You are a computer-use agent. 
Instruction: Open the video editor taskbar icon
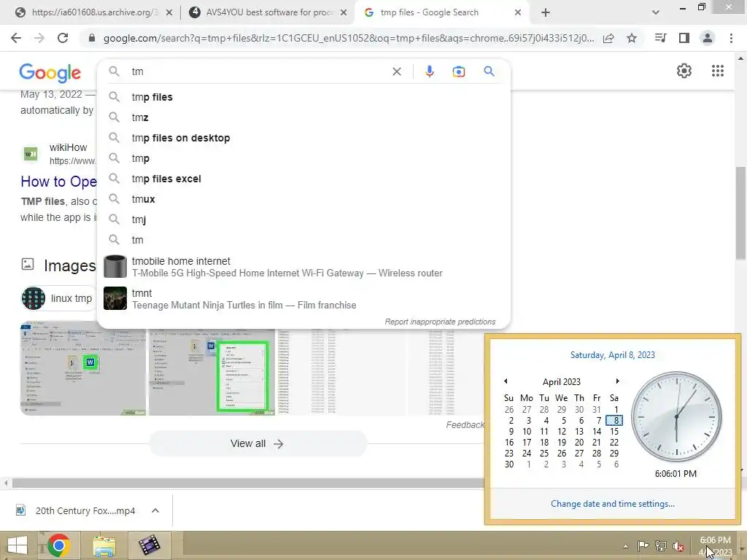149,545
